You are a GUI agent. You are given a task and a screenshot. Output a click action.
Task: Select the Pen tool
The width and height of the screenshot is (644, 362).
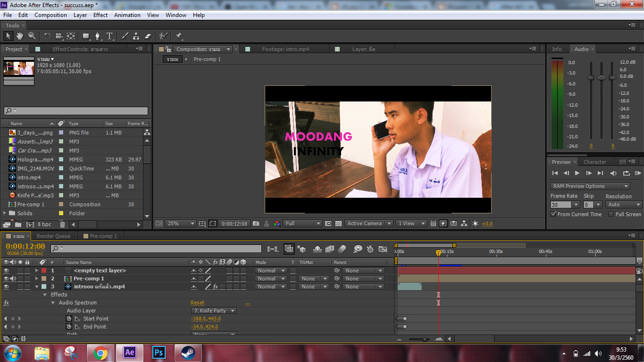click(98, 36)
